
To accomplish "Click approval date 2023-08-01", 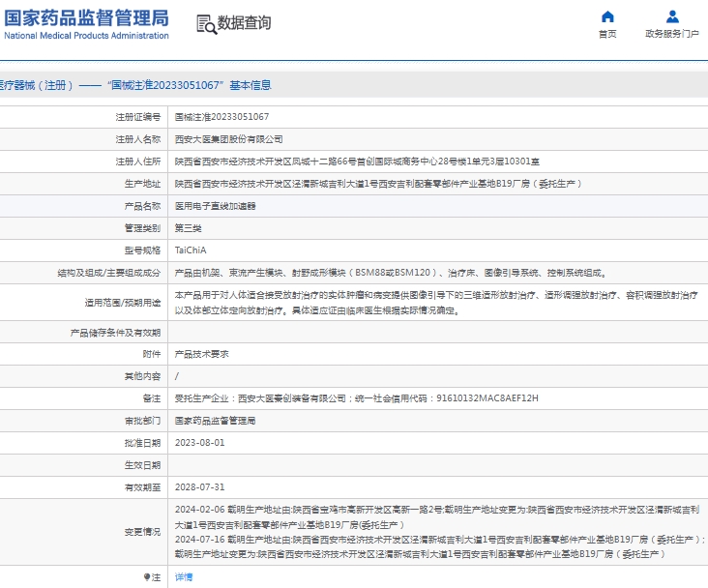I will click(x=199, y=443).
